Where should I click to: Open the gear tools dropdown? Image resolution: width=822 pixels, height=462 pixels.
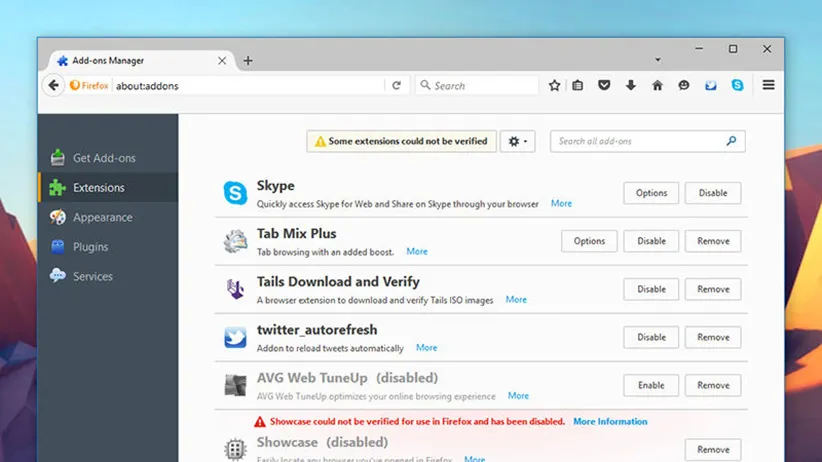click(x=518, y=142)
